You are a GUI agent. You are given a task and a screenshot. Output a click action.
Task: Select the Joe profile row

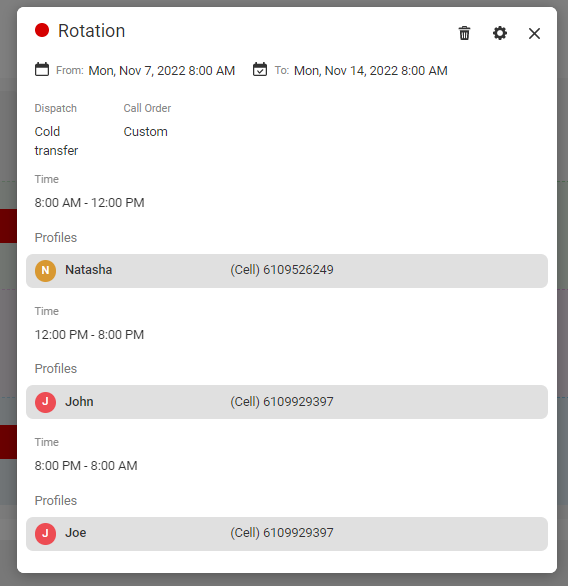(x=287, y=534)
